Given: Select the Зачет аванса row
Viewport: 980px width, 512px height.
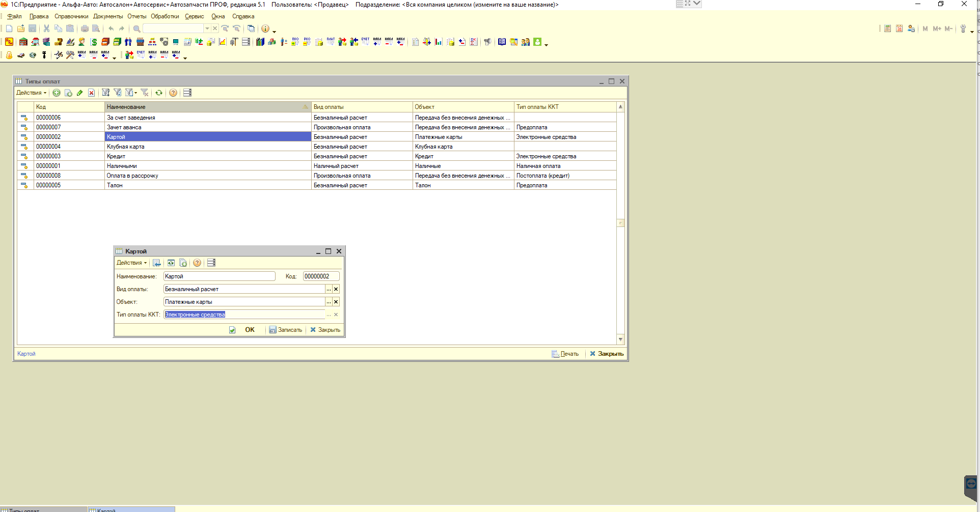Looking at the screenshot, I should click(x=316, y=127).
